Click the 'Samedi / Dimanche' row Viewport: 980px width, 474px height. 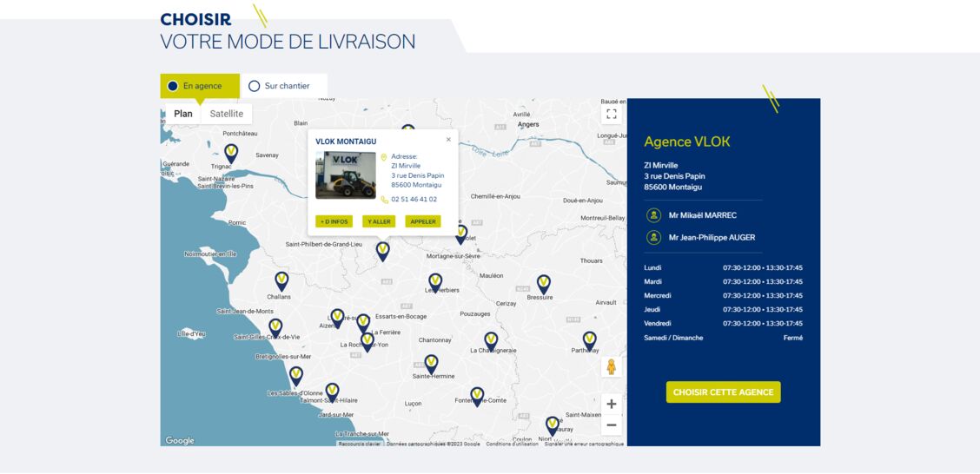tap(723, 338)
